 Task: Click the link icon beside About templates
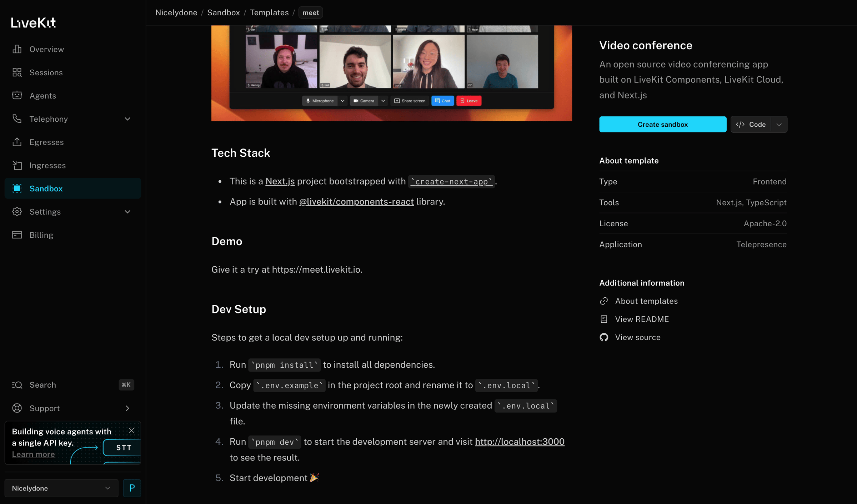click(x=604, y=301)
